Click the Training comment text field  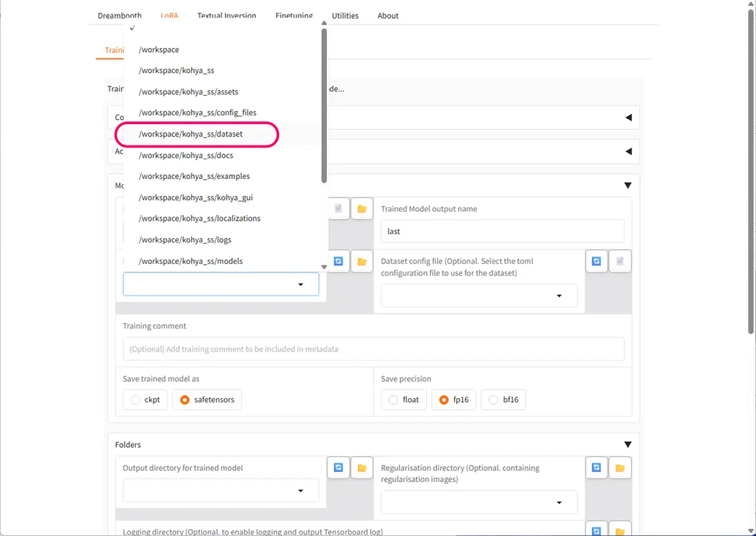[374, 349]
